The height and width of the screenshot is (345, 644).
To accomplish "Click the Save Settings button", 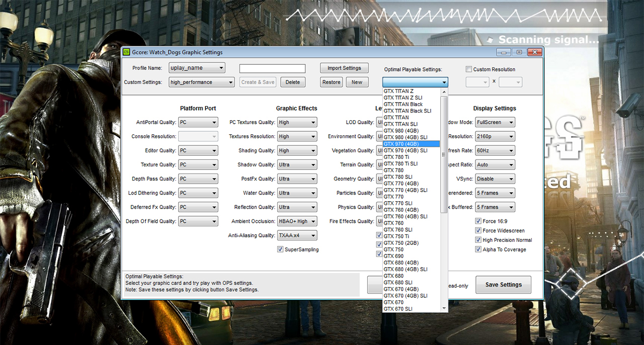I will click(x=503, y=285).
